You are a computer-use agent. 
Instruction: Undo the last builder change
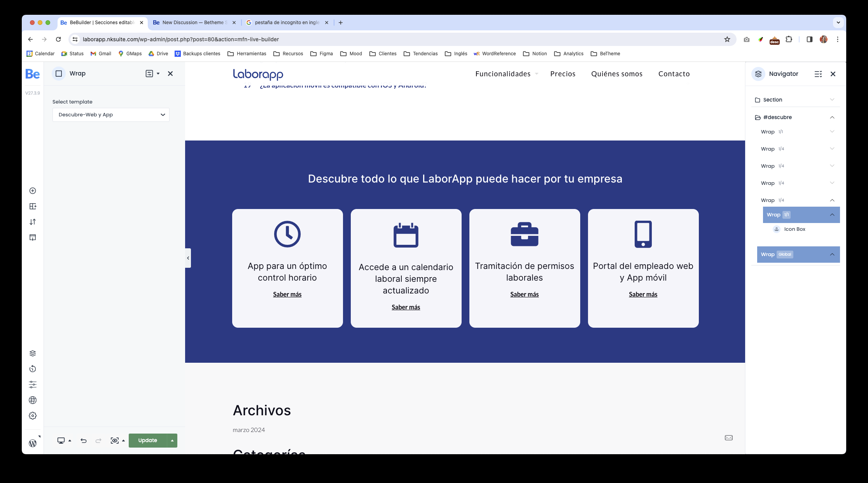click(83, 441)
